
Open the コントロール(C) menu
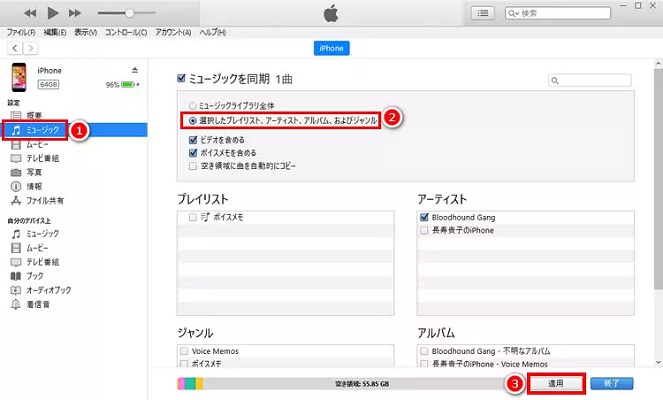pyautogui.click(x=126, y=32)
